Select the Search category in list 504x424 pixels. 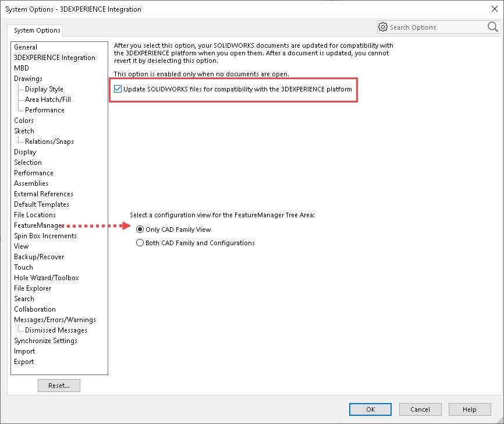[x=24, y=299]
